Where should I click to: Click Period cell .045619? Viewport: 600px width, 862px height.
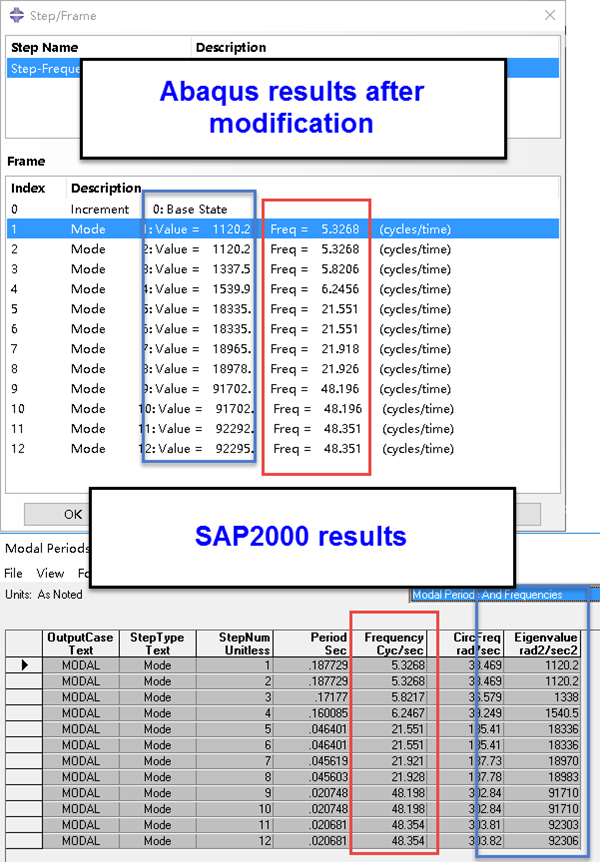(311, 761)
